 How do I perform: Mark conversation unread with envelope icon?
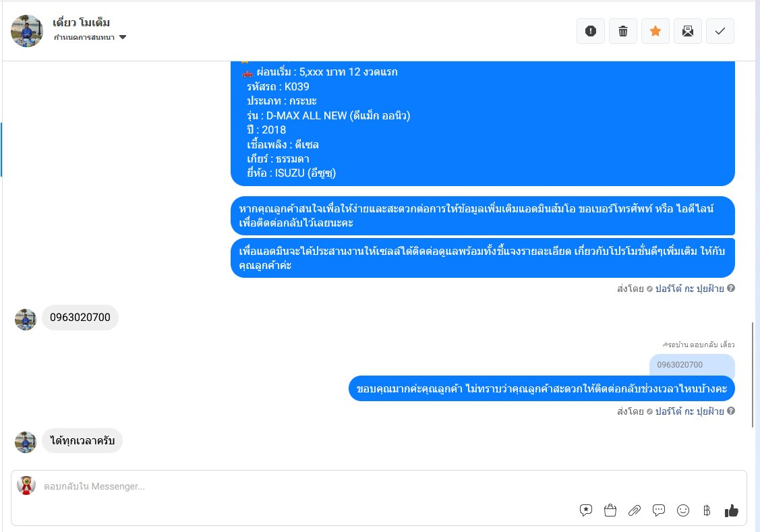click(x=687, y=31)
